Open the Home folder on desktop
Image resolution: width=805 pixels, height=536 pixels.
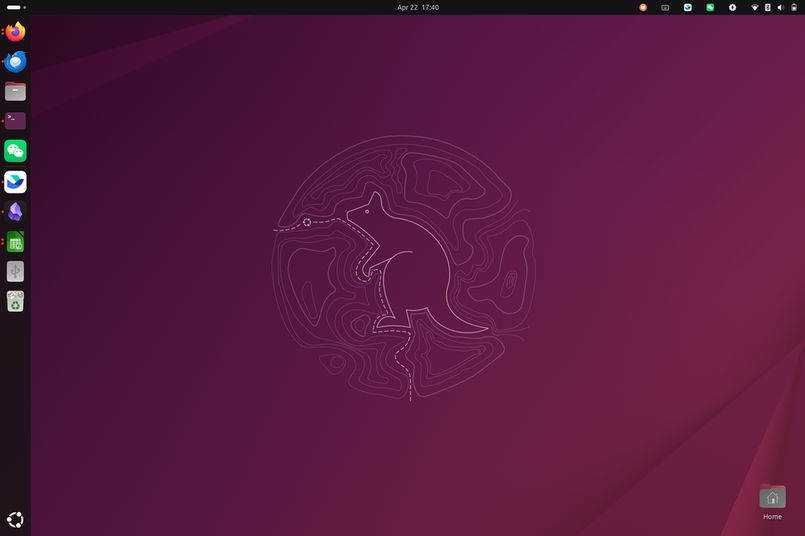click(x=772, y=503)
